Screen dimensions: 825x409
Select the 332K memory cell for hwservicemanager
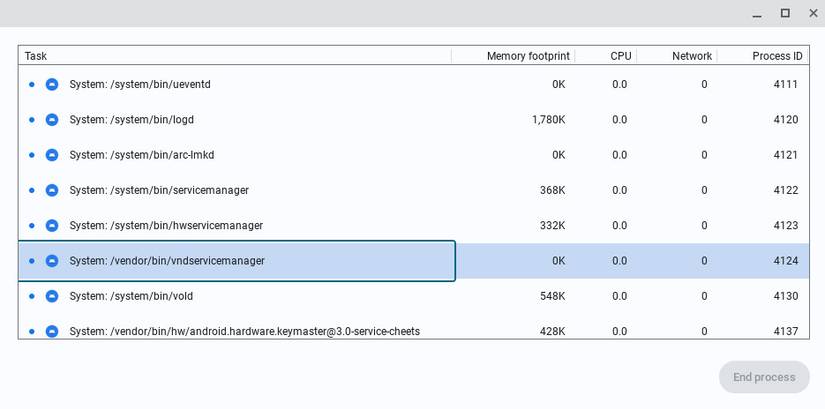[x=552, y=226]
